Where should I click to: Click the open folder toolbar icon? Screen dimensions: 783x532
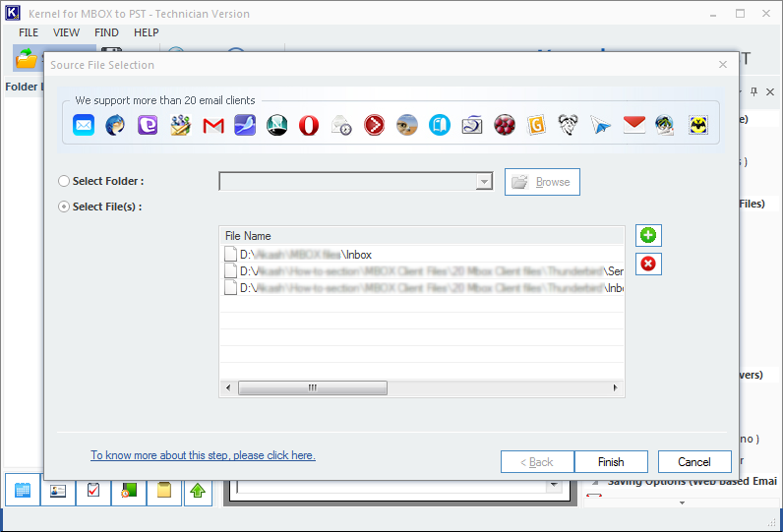[x=26, y=59]
